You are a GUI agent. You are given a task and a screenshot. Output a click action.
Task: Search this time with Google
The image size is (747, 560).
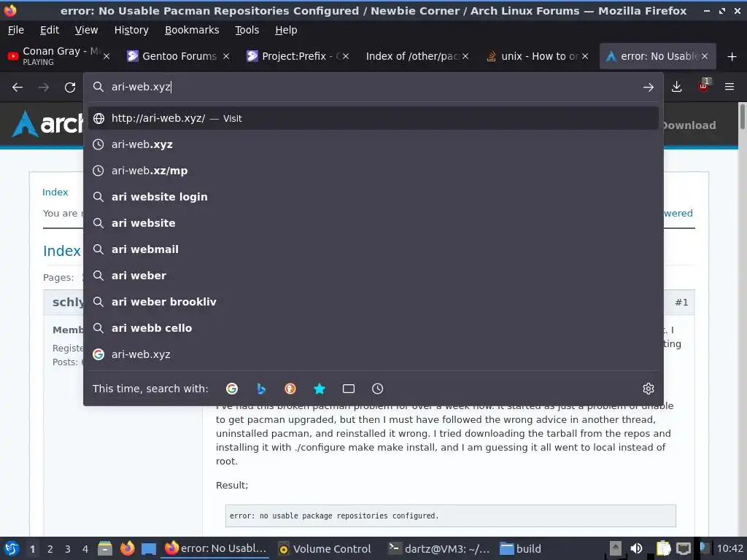click(232, 389)
